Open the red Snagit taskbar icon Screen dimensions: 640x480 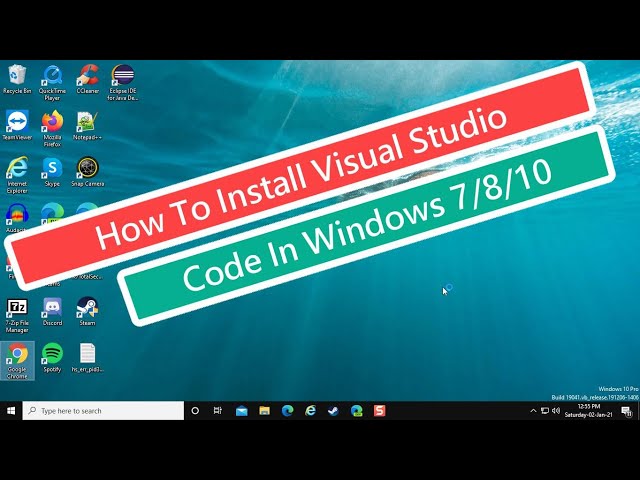(380, 411)
